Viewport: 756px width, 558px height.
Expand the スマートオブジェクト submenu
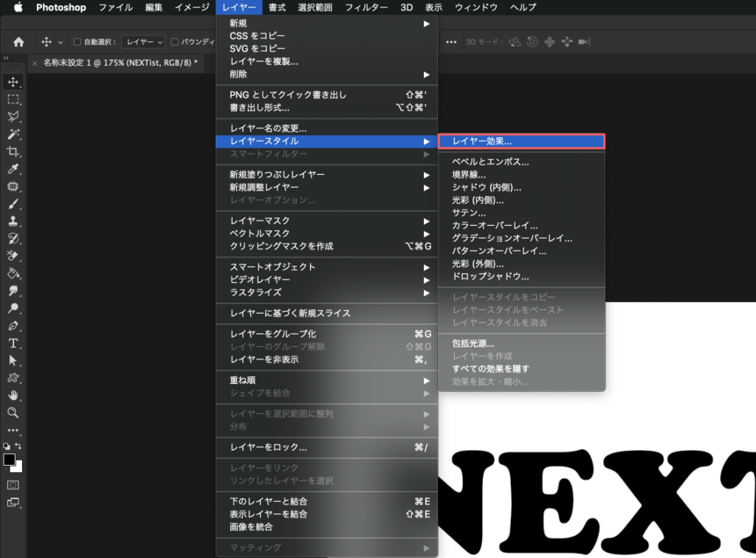327,267
